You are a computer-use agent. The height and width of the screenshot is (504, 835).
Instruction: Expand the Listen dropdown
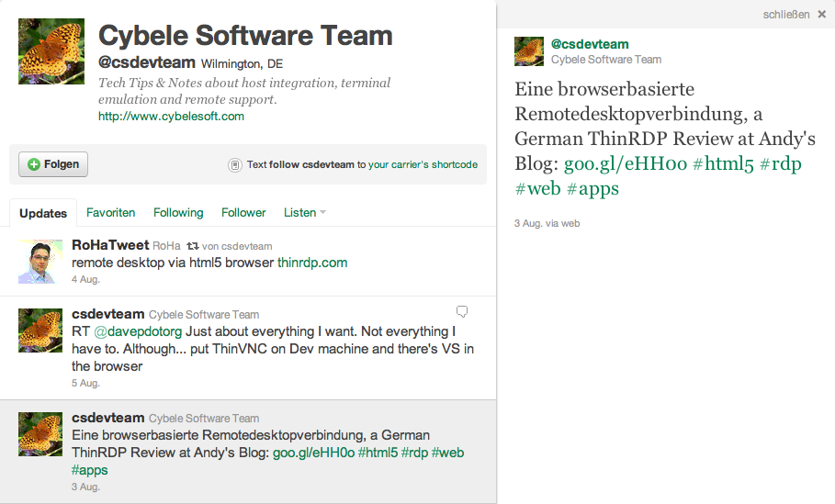304,213
